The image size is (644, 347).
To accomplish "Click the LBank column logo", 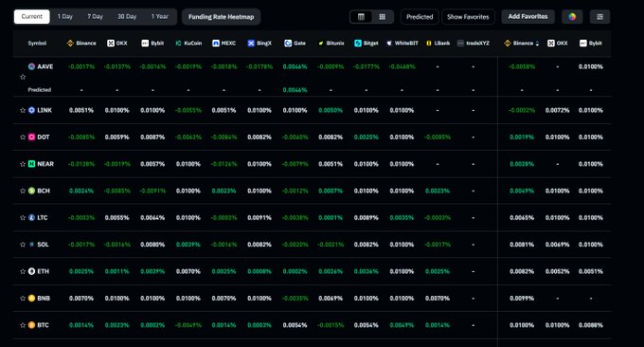I will click(x=429, y=44).
